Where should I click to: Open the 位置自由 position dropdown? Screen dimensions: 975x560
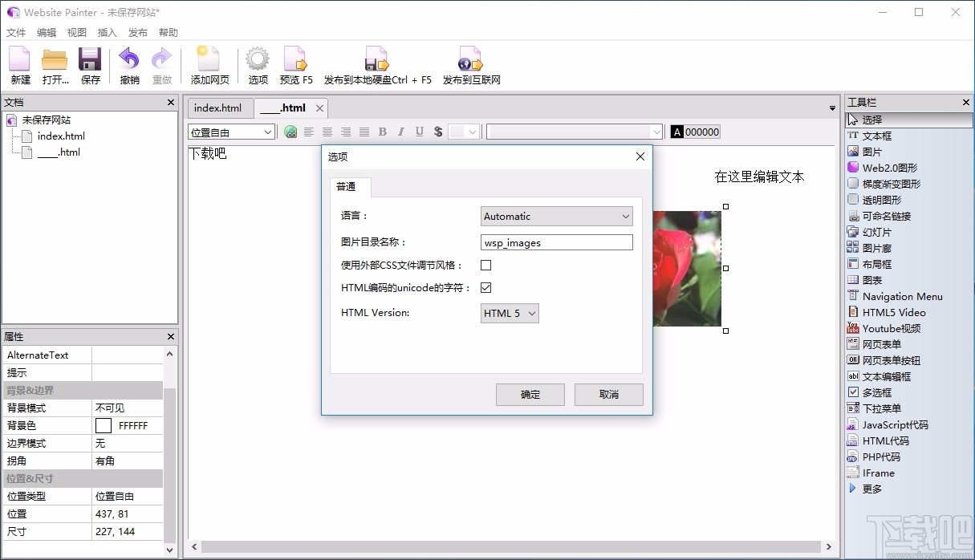230,132
